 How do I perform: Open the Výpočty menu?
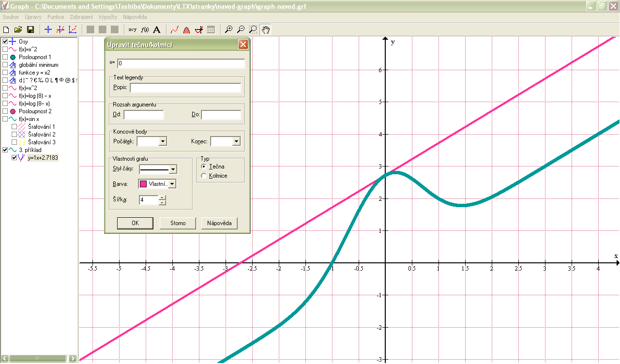107,17
